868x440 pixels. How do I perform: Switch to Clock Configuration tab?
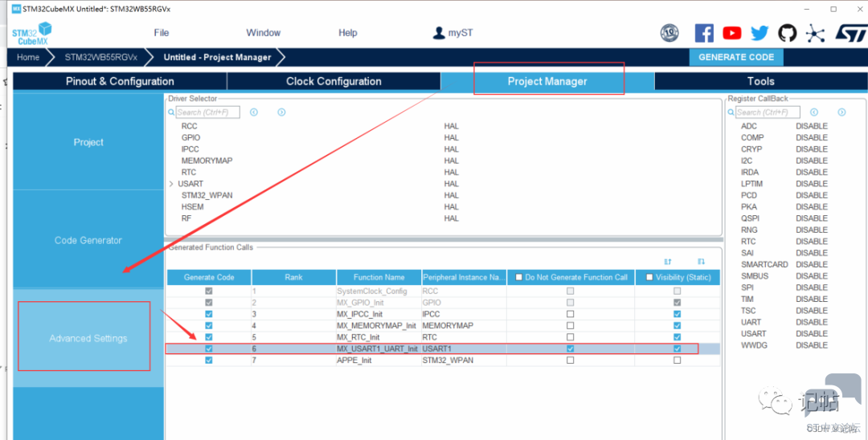(x=334, y=81)
